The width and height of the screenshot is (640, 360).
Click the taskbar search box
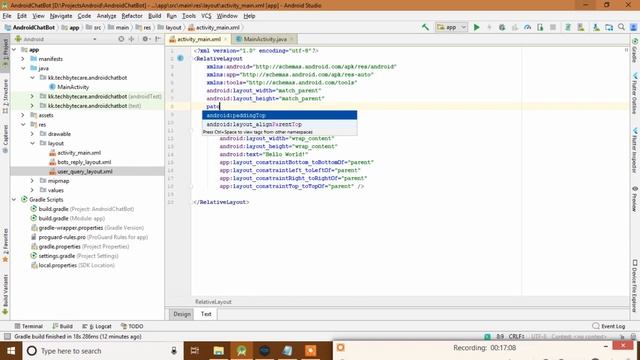(x=102, y=351)
